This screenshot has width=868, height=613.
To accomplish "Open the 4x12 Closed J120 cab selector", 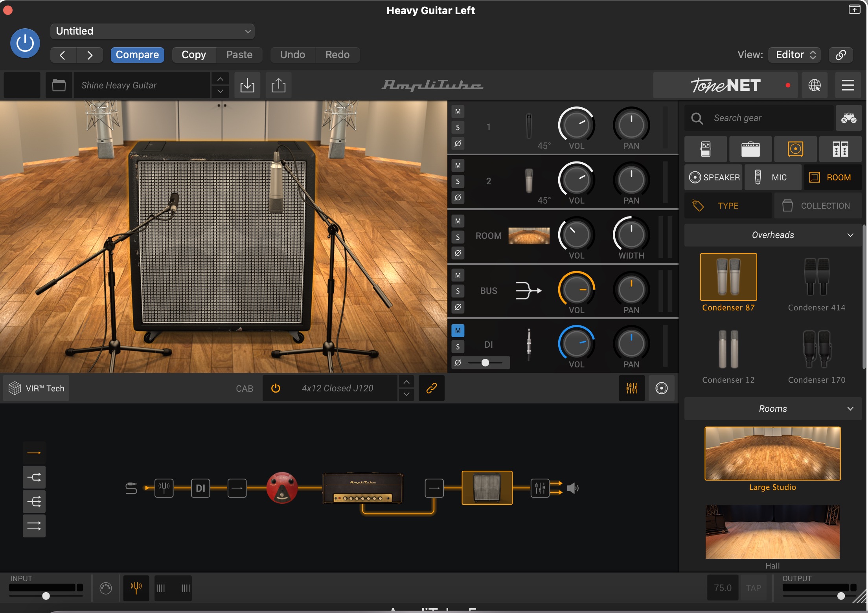I will pos(337,389).
